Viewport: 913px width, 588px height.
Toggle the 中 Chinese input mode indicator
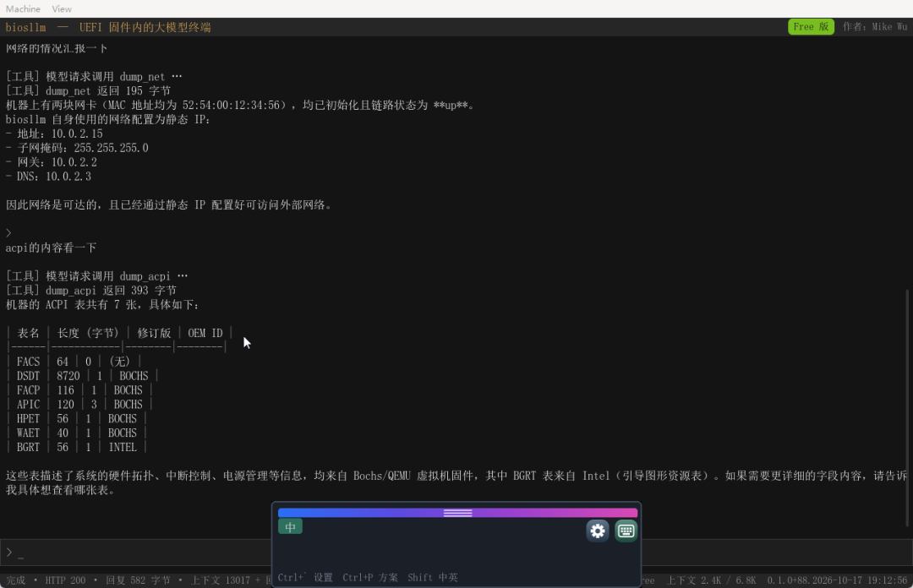(290, 527)
